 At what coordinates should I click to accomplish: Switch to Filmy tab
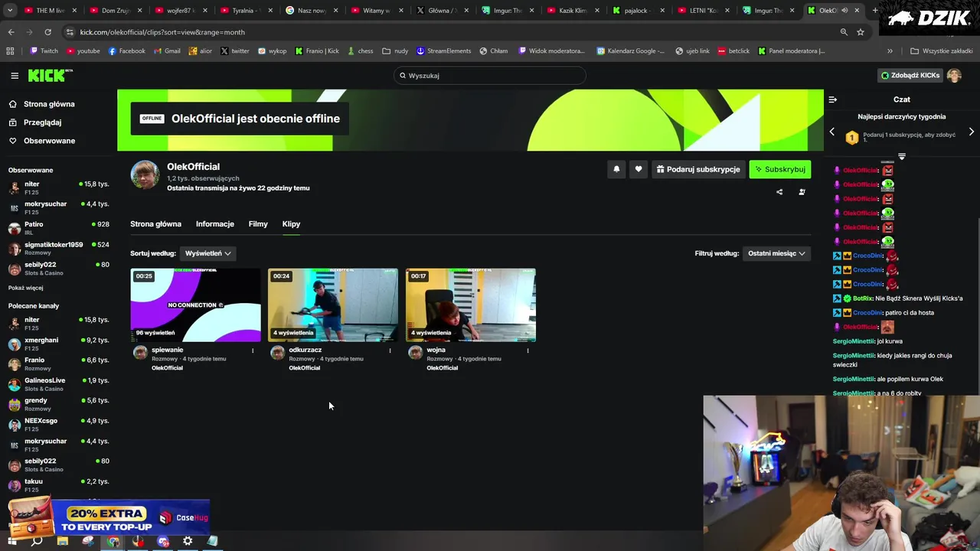258,224
